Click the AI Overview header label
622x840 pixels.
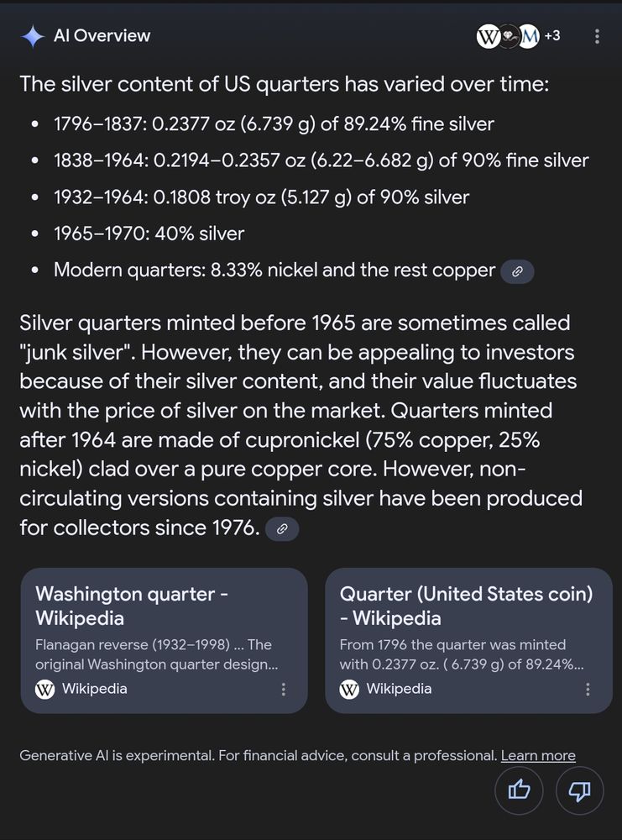pyautogui.click(x=102, y=35)
